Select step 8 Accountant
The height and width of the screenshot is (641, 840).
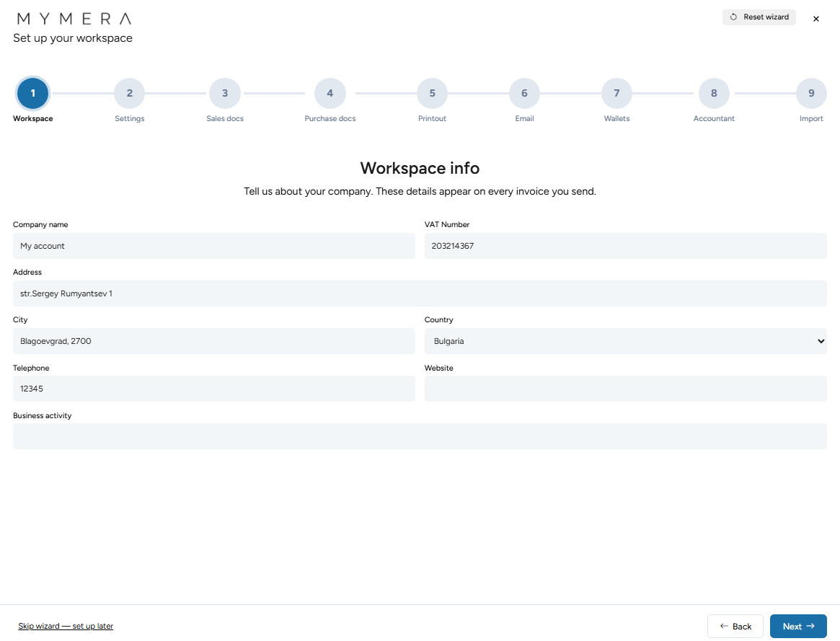pyautogui.click(x=714, y=93)
